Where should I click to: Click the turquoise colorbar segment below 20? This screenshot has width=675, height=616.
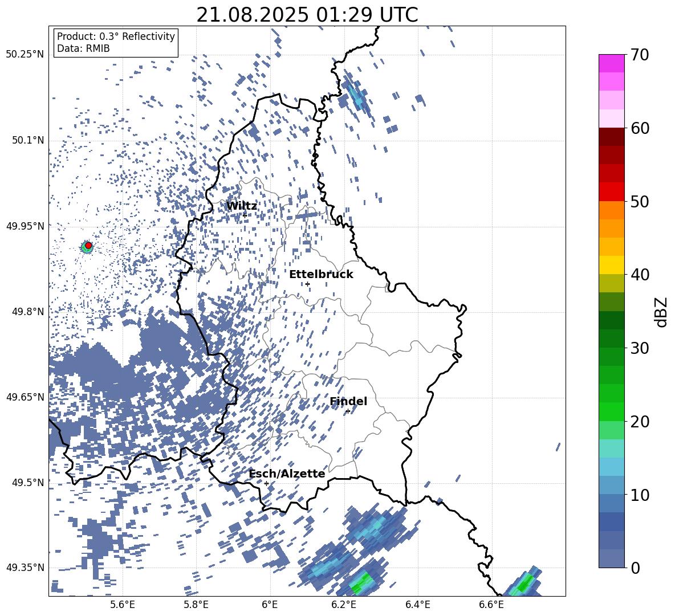tap(611, 448)
